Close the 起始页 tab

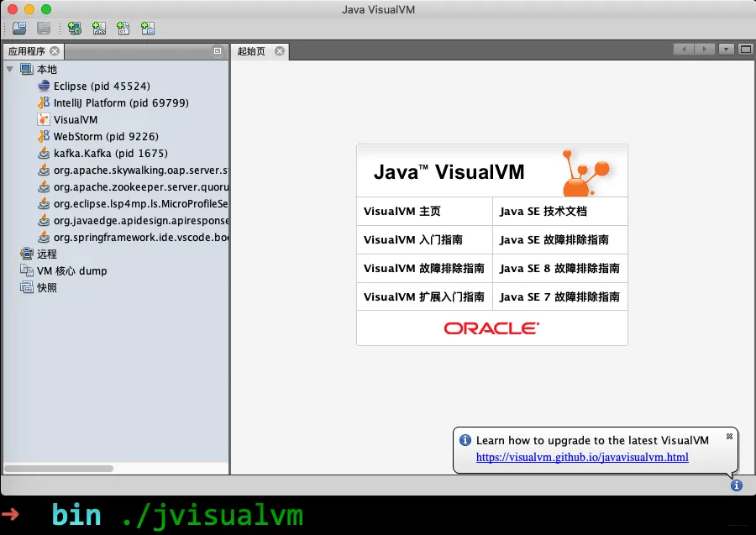(x=280, y=51)
